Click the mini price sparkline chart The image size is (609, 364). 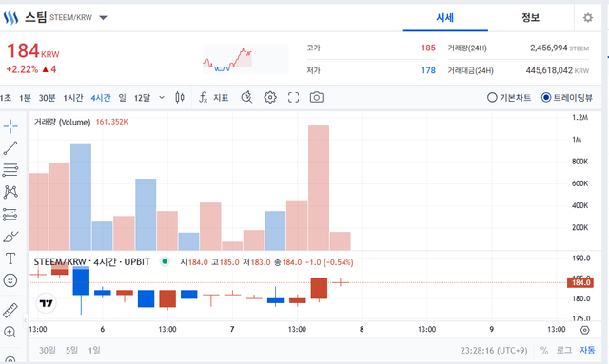pos(246,59)
